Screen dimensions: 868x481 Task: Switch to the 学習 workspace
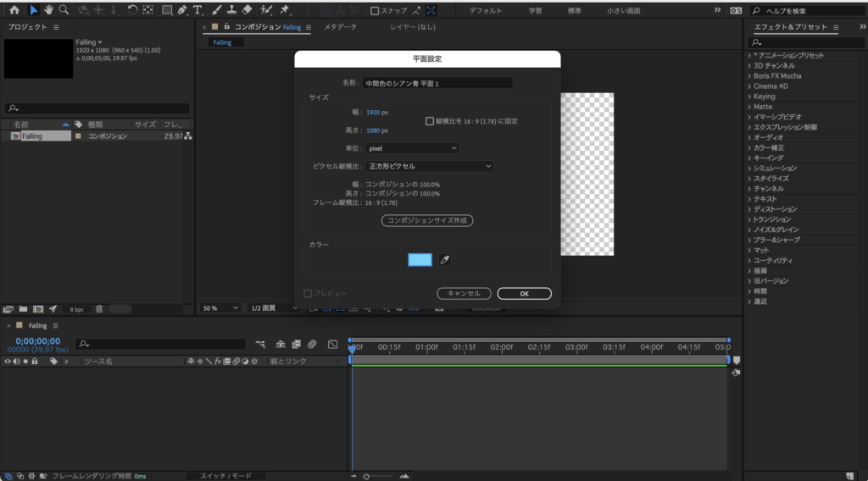pos(536,11)
